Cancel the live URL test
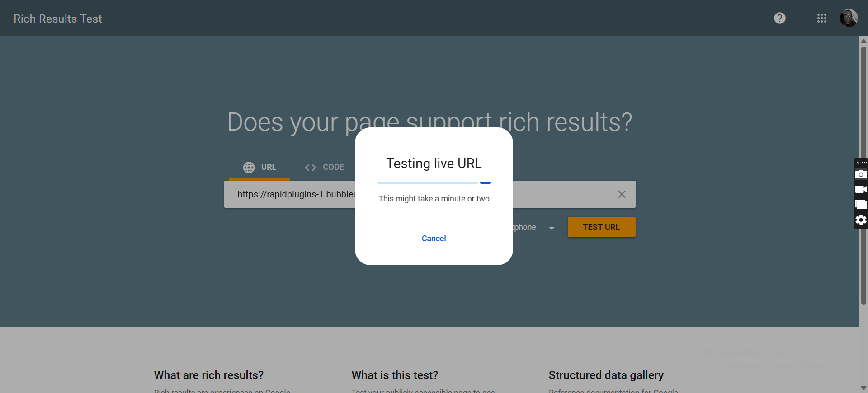The width and height of the screenshot is (868, 393). 434,239
